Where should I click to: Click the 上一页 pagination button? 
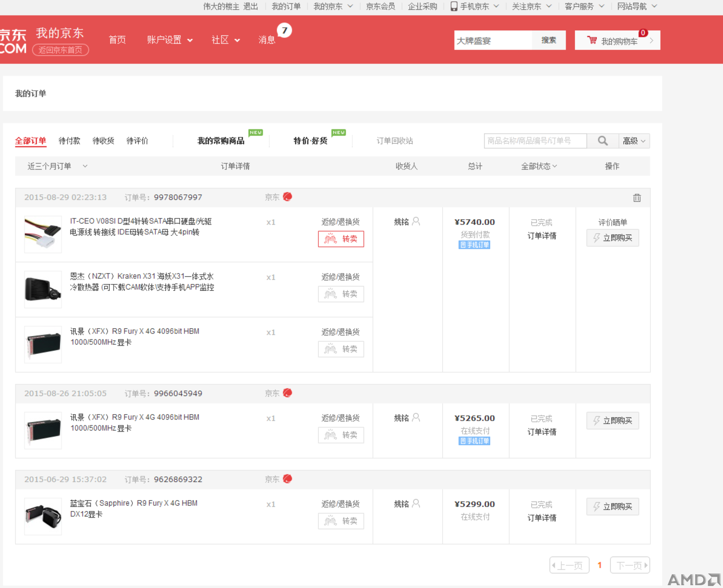(570, 565)
